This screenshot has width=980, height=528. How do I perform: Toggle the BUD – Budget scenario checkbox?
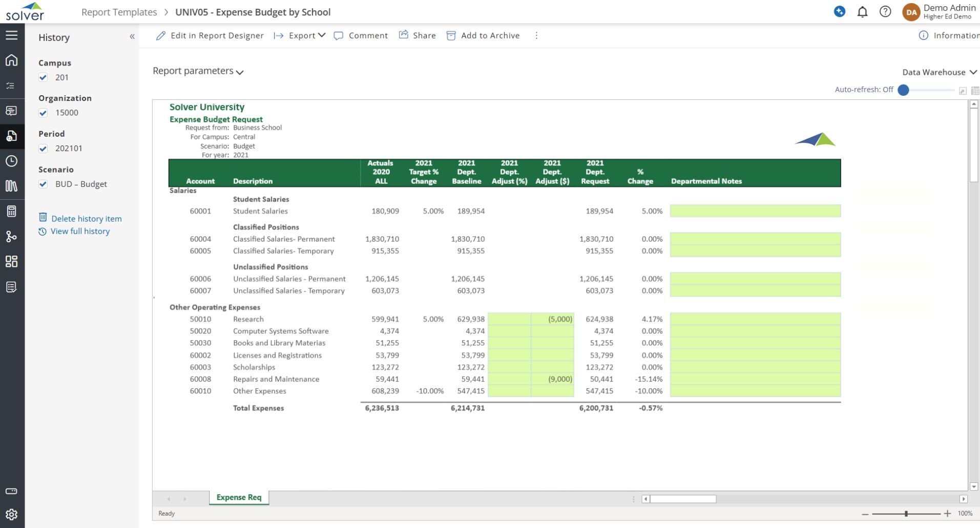tap(44, 184)
